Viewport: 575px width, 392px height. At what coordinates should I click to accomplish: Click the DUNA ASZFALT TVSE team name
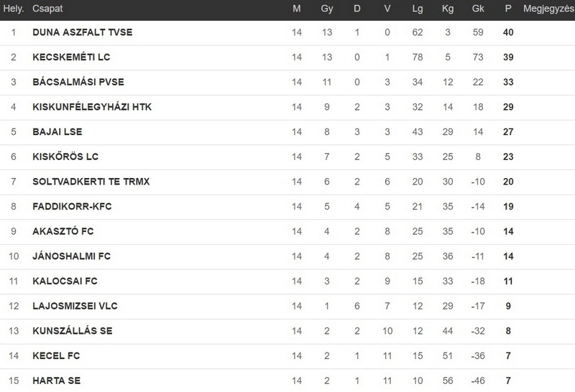(83, 32)
